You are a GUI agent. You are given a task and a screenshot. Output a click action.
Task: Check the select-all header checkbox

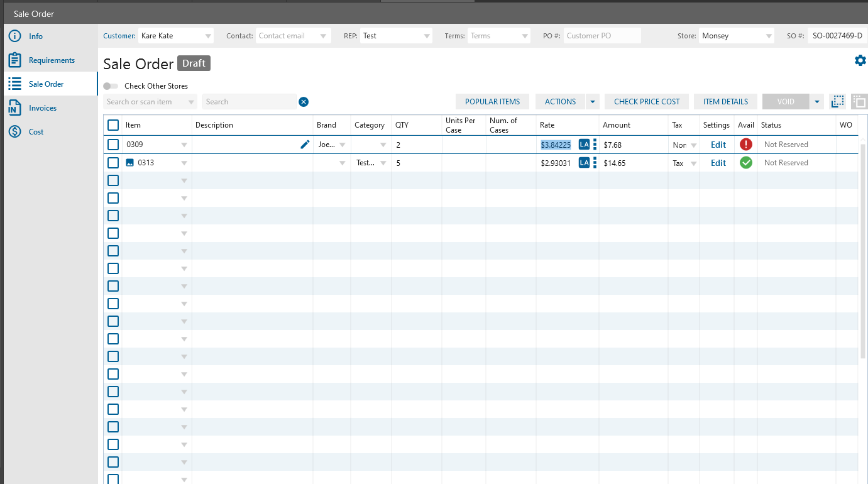tap(113, 125)
